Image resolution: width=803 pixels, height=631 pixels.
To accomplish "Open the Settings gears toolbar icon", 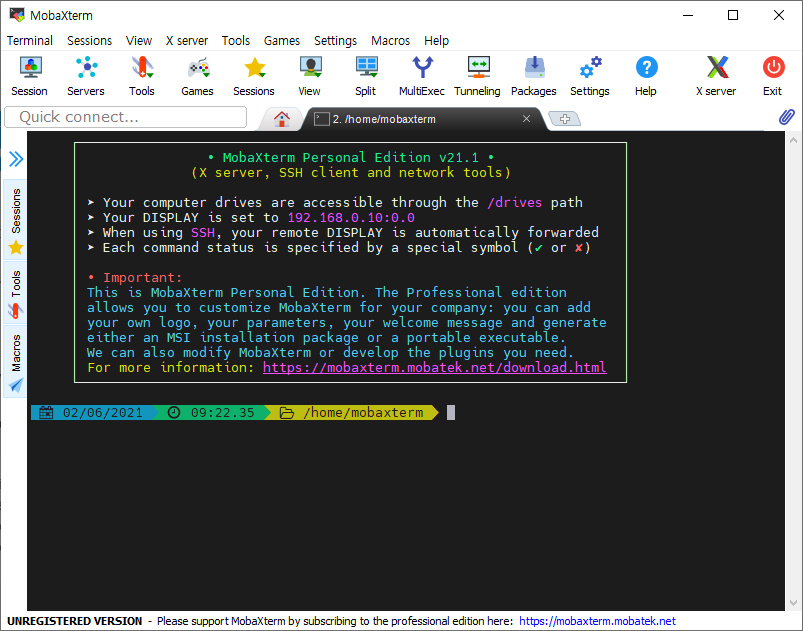I will (590, 76).
